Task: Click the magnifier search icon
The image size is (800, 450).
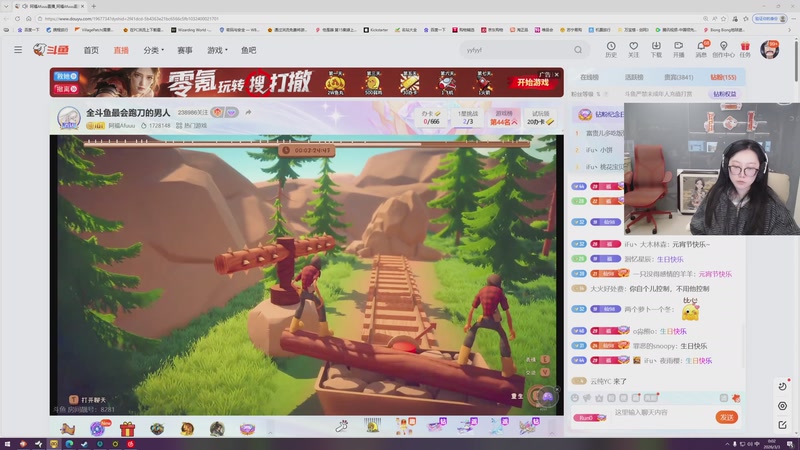Action: click(x=578, y=50)
